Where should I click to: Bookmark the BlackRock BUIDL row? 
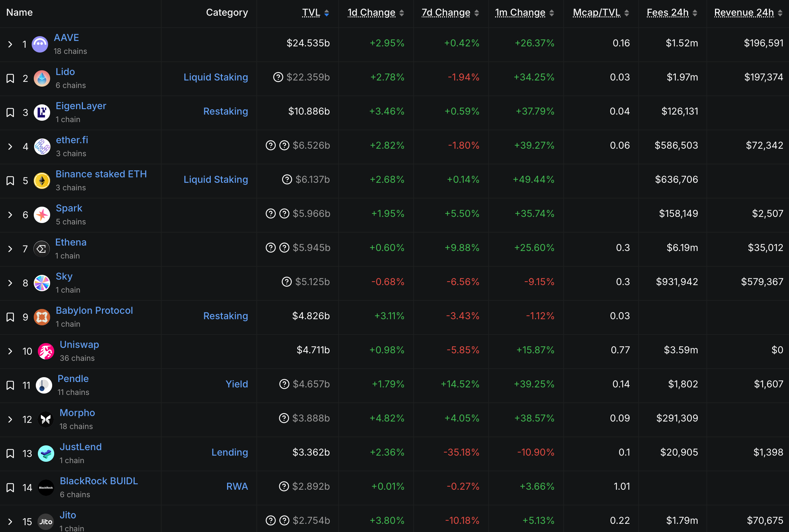click(10, 488)
